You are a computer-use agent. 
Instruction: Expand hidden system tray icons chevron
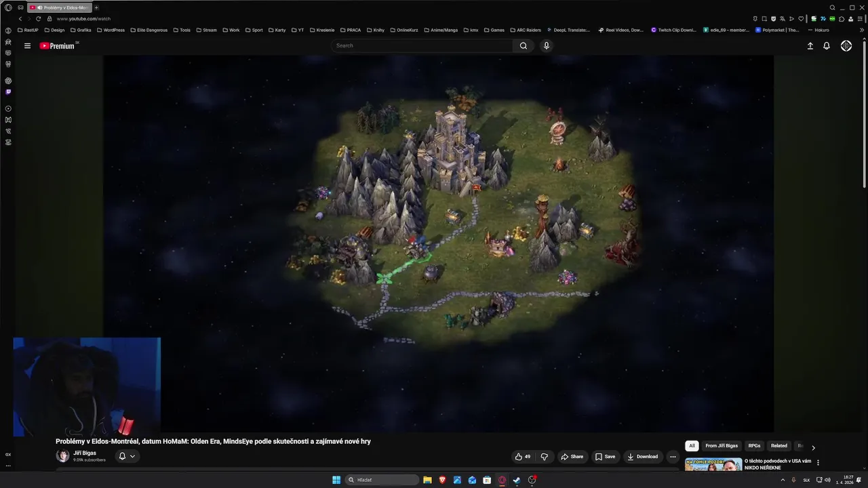[783, 480]
